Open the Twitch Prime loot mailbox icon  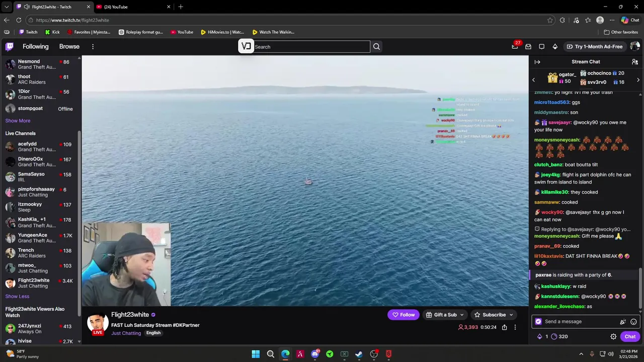coord(528,46)
